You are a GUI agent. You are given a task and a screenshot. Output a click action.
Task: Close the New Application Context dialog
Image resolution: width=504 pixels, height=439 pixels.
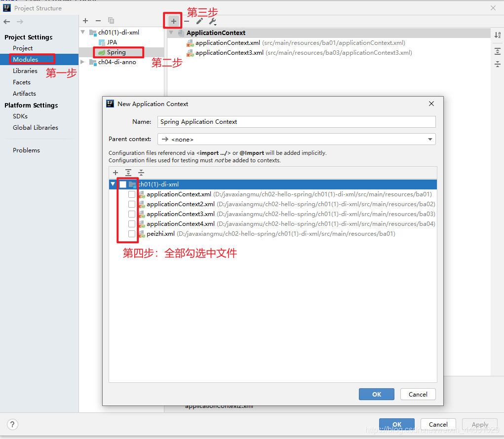[431, 104]
